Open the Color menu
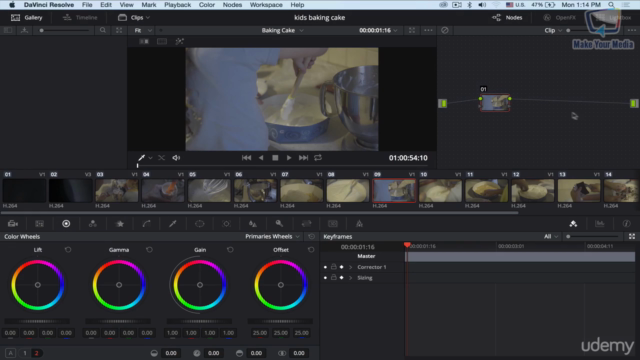Image resolution: width=640 pixels, height=360 pixels. pyautogui.click(x=207, y=5)
